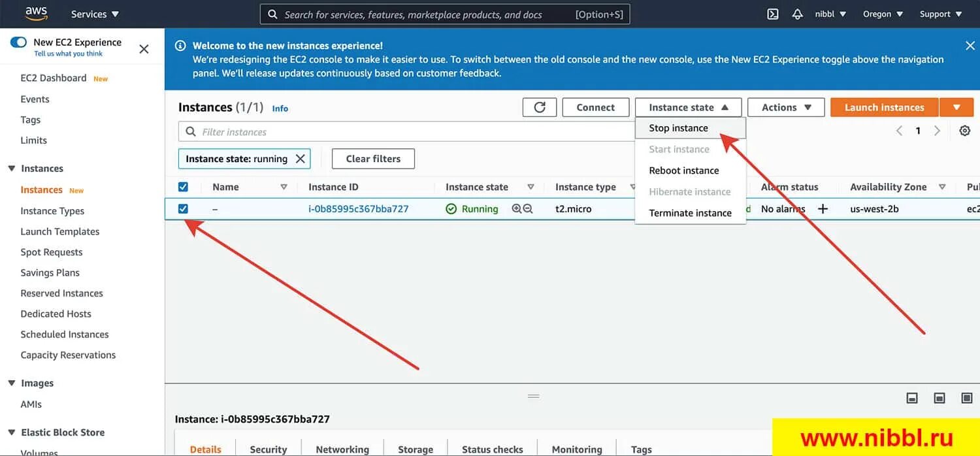Click the zoom-out icon beside Running
This screenshot has width=980, height=456.
(x=528, y=209)
